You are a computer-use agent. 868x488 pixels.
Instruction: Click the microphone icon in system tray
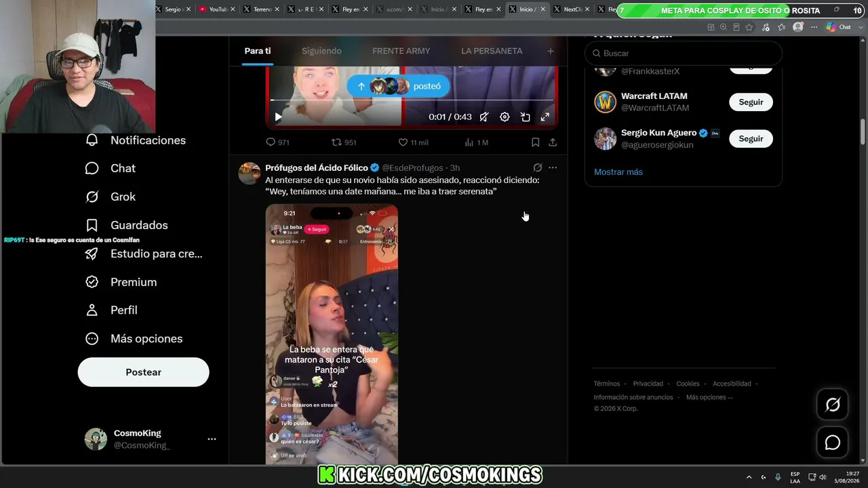(778, 477)
